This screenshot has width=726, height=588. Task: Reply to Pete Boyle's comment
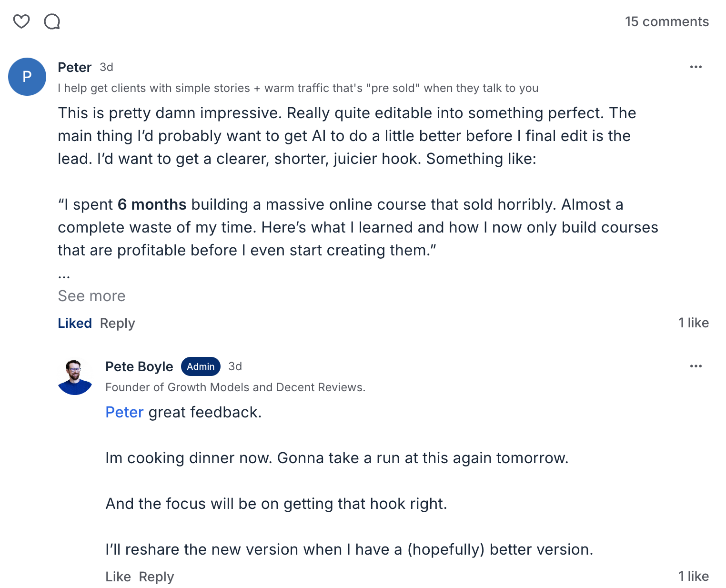click(x=156, y=577)
